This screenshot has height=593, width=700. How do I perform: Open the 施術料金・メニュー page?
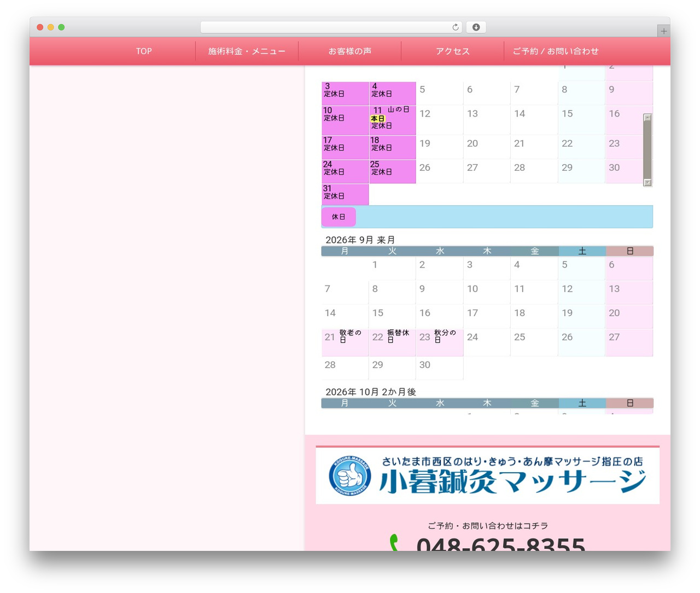click(247, 51)
